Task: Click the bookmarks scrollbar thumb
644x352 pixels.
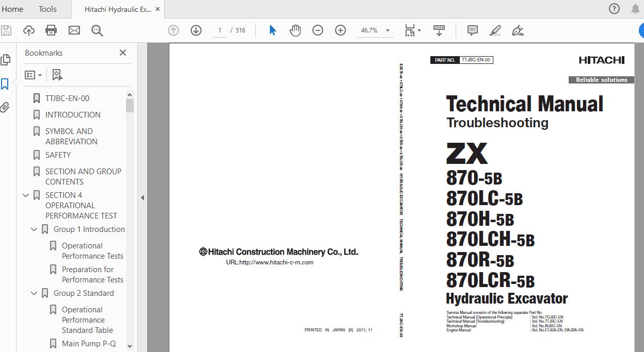Action: click(130, 106)
